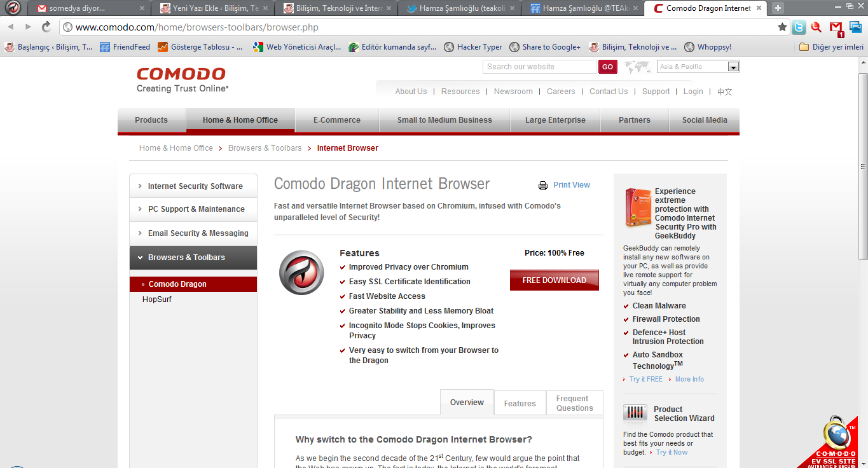Go back with the back arrow
Viewport: 868px width, 468px height.
point(10,27)
